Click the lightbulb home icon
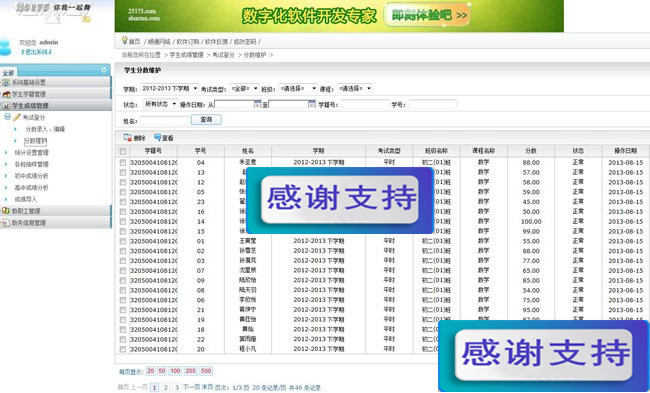This screenshot has height=393, width=650. [124, 40]
